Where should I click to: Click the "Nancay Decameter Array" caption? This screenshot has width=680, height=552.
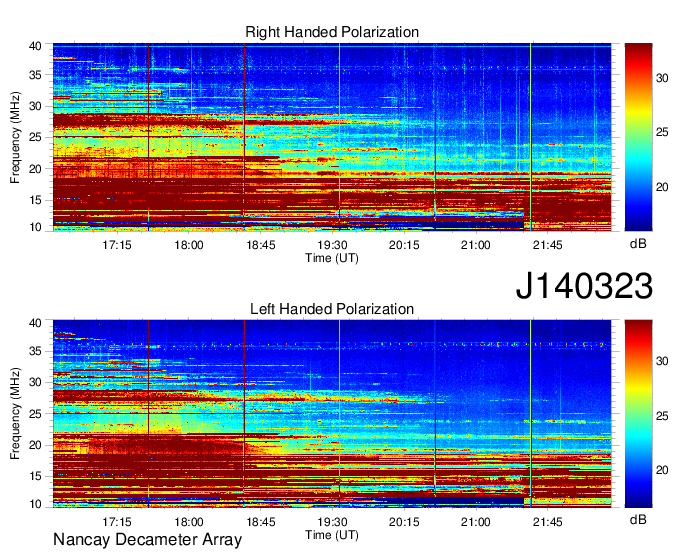(147, 540)
